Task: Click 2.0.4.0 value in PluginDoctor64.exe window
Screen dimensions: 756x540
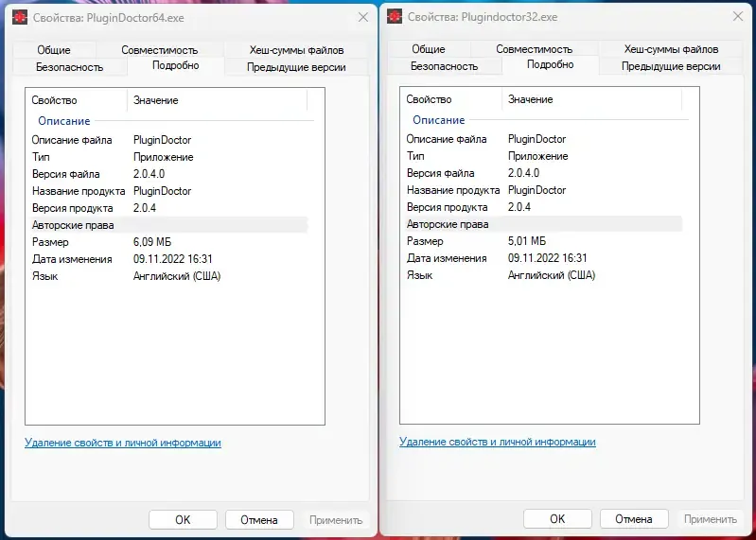Action: tap(149, 174)
